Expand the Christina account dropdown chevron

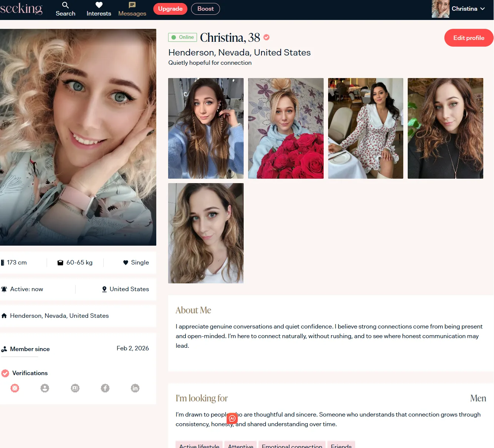pyautogui.click(x=483, y=9)
